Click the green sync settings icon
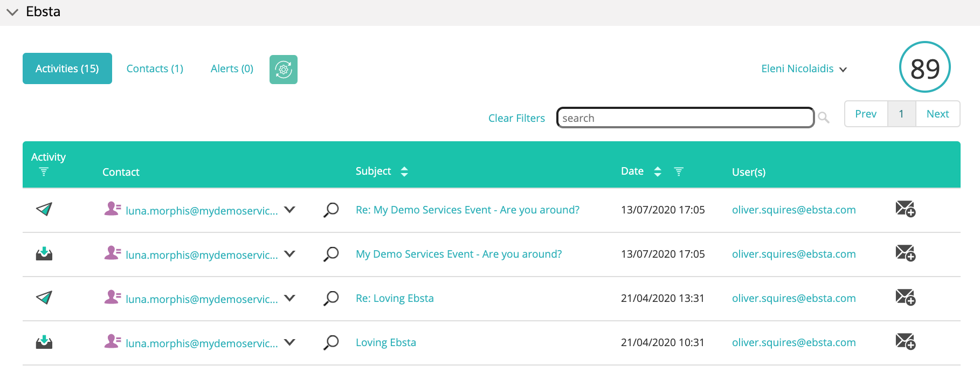 (x=283, y=70)
